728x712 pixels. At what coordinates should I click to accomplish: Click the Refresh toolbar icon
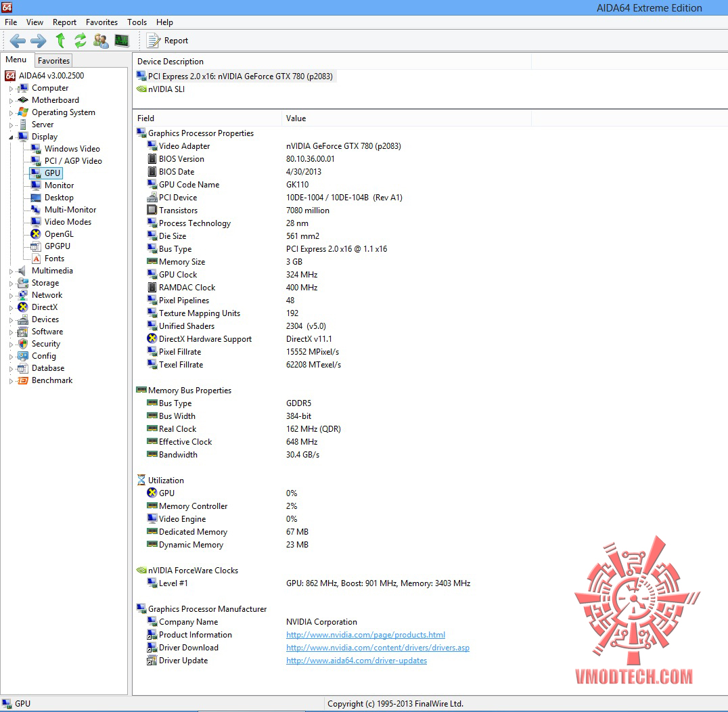tap(81, 41)
